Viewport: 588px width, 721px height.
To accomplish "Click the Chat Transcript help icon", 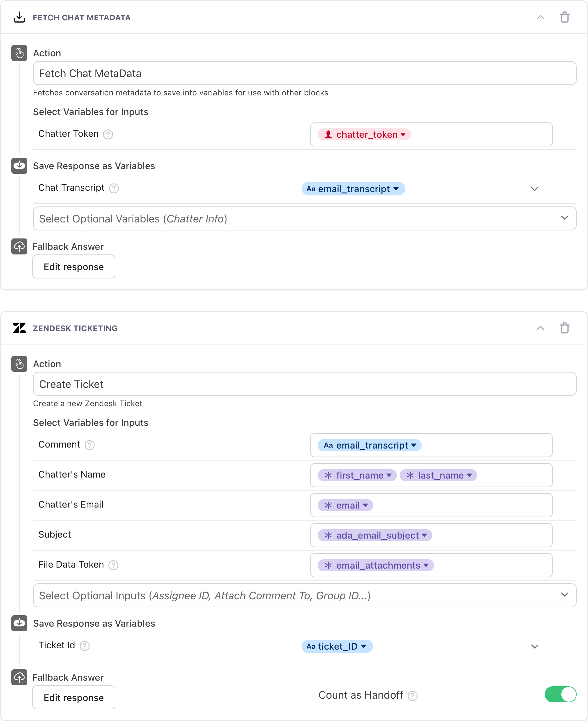I will [114, 188].
